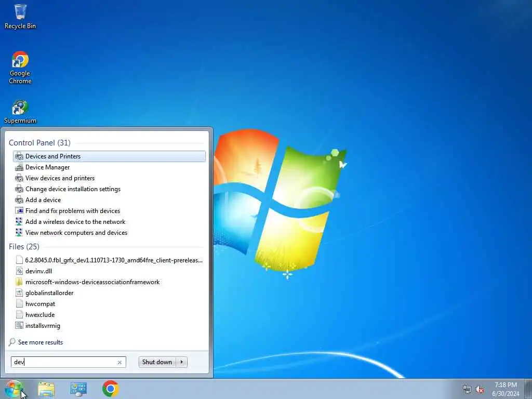Select View devices and printers
The width and height of the screenshot is (532, 399).
(109, 178)
